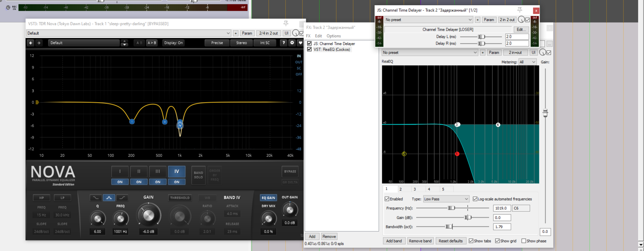The image size is (644, 251).
Task: Toggle Show tabs checkbox
Action: point(471,241)
